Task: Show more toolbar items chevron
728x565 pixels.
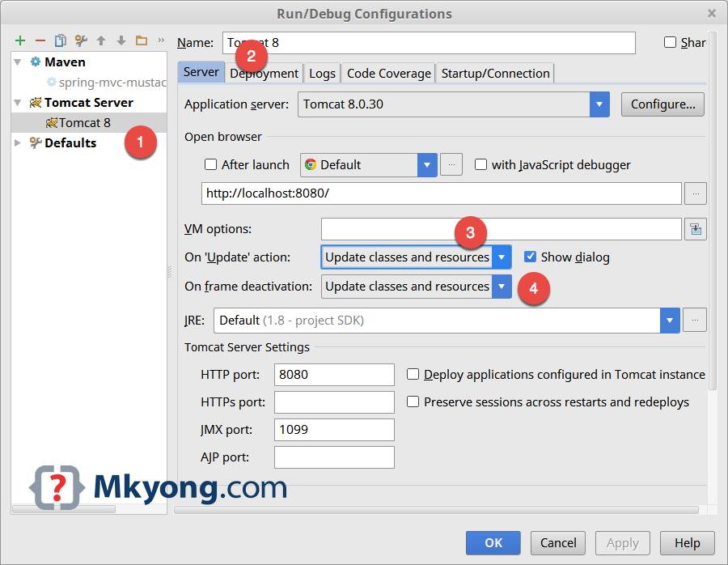Action: 161,40
